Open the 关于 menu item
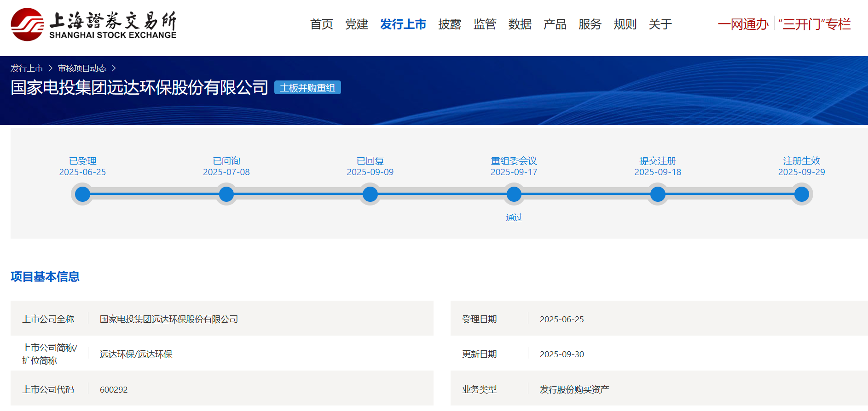Screen dimensions: 868x411 pos(660,24)
